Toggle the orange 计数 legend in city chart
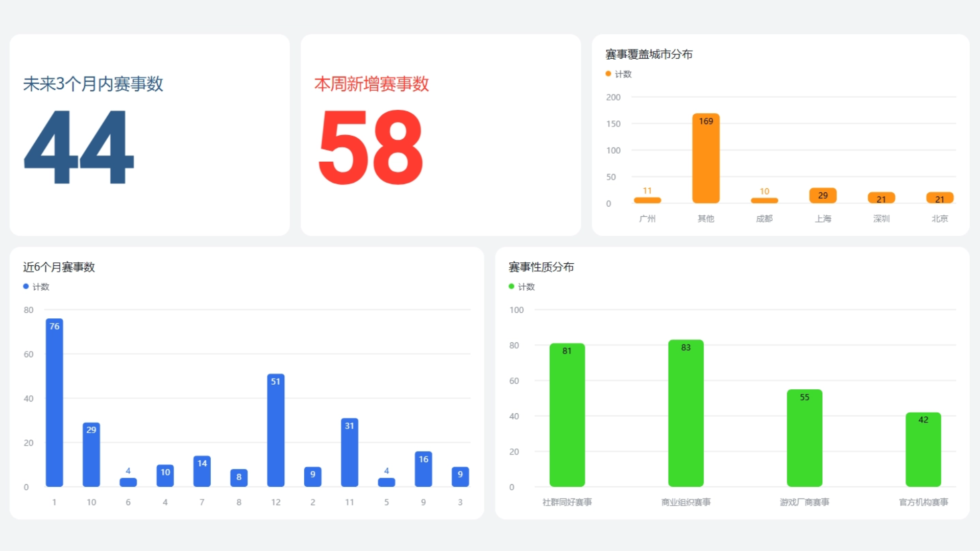Image resolution: width=980 pixels, height=551 pixels. pos(618,74)
